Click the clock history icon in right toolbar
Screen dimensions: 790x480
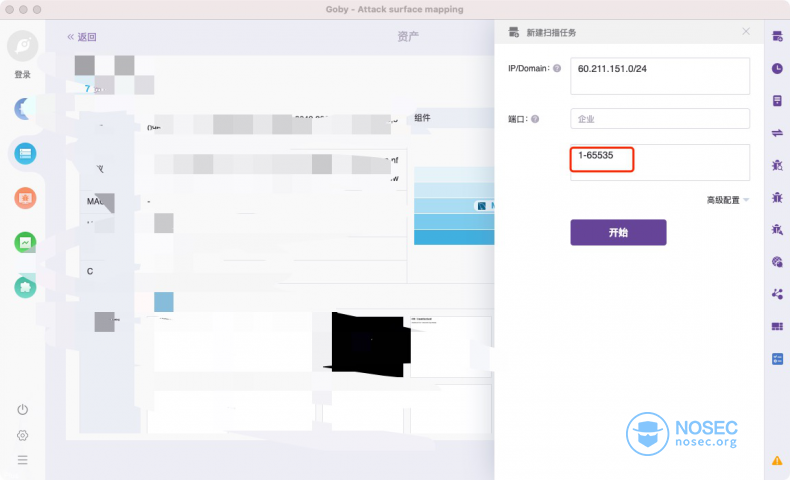pos(777,68)
